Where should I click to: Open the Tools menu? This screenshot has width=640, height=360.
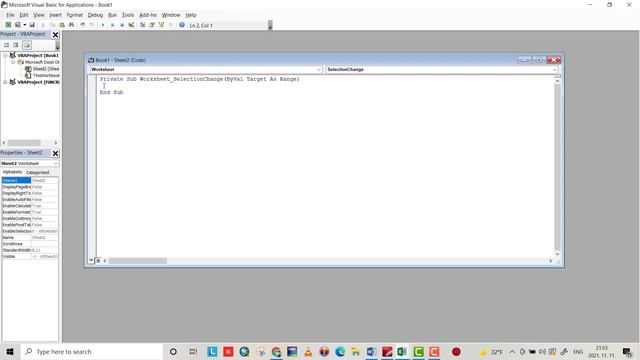[x=128, y=15]
